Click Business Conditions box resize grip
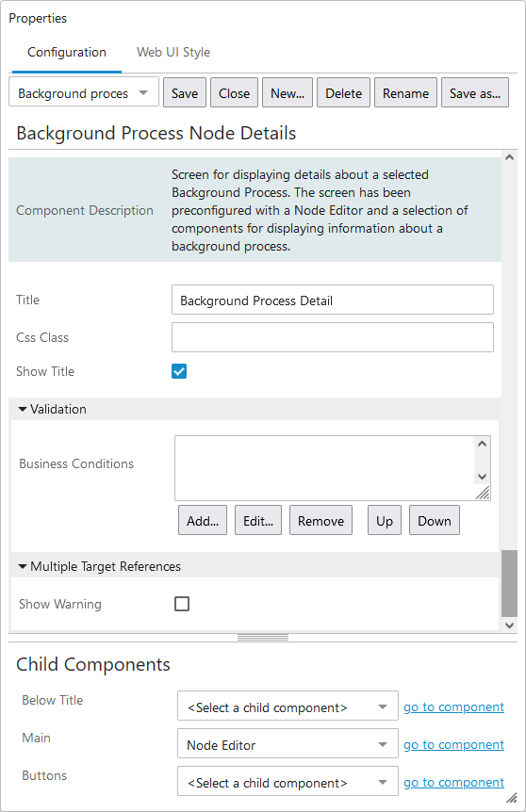 pos(483,493)
